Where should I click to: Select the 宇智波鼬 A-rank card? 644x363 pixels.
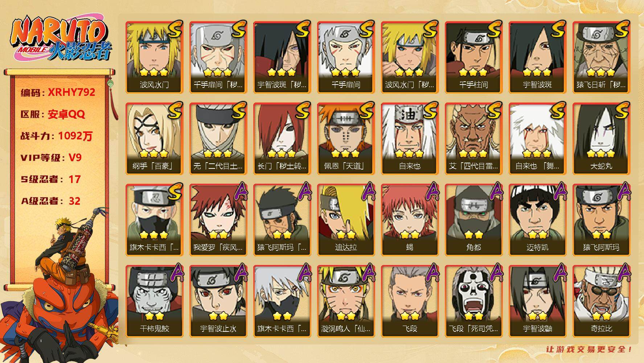537,301
